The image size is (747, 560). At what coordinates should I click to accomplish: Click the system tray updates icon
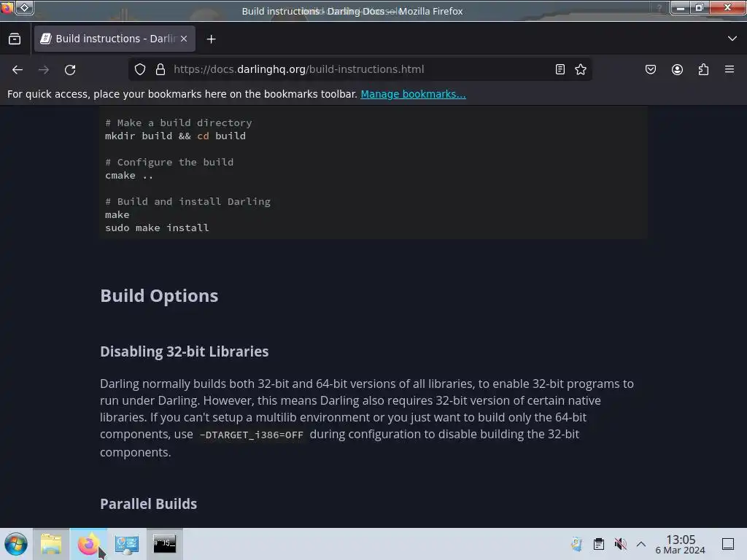tap(577, 544)
